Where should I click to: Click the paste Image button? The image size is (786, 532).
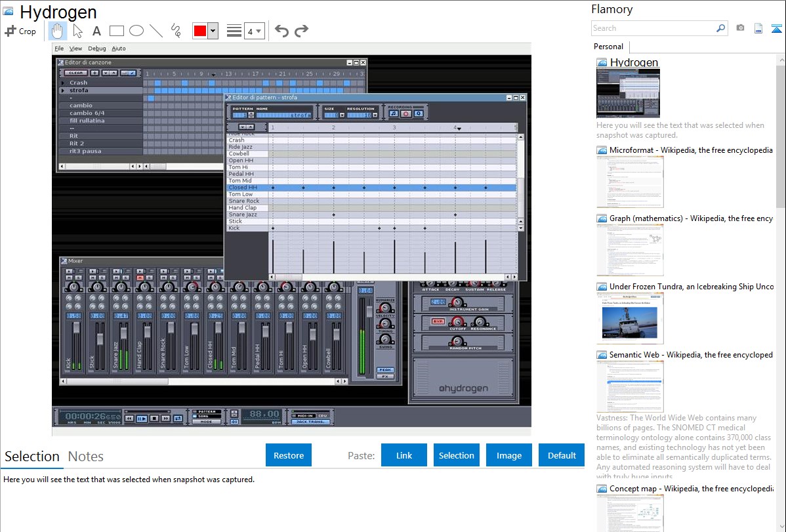click(508, 455)
